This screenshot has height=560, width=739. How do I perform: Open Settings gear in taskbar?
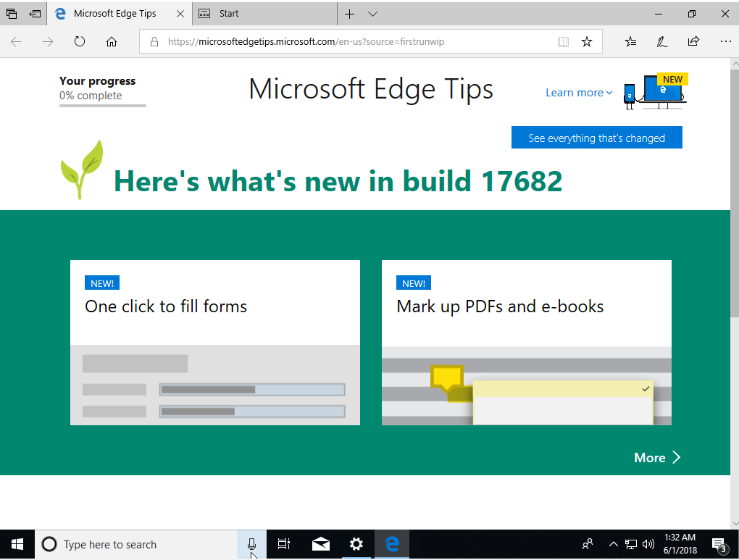point(356,545)
